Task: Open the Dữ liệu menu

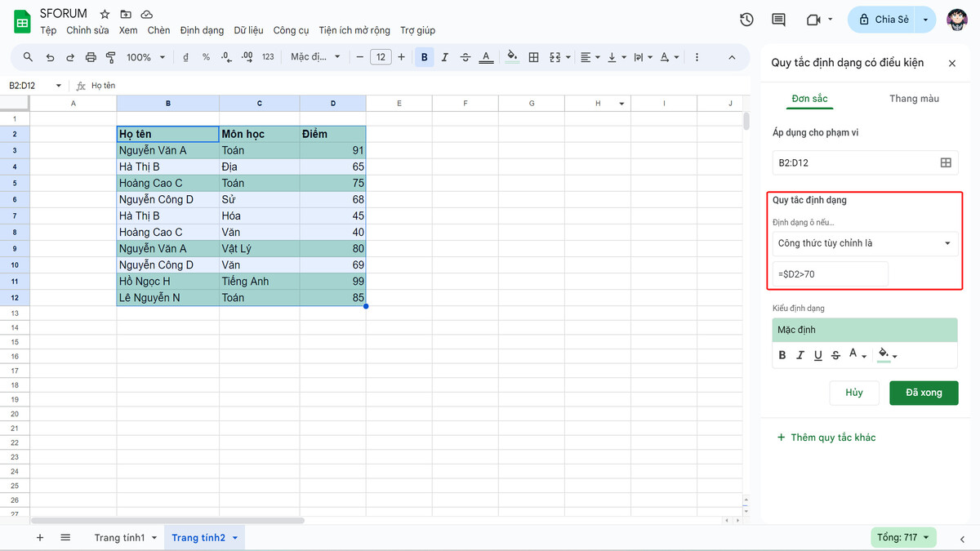Action: [248, 30]
